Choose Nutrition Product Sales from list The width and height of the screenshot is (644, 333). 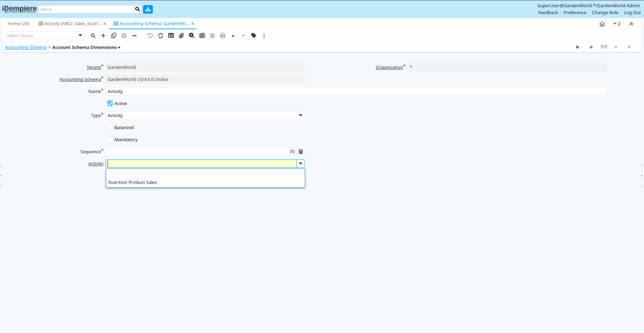point(132,182)
